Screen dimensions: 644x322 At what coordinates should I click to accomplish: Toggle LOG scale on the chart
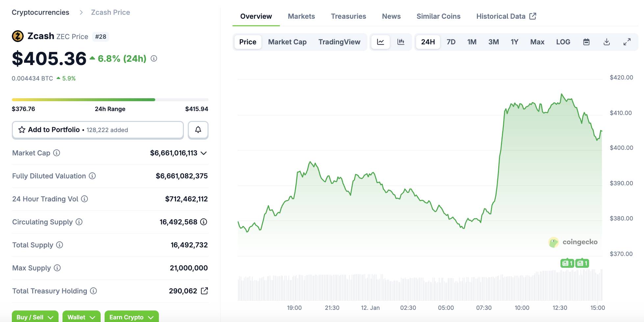(563, 42)
